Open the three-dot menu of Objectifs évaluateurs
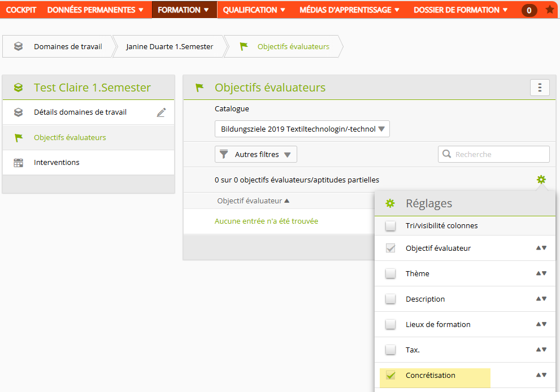Image resolution: width=560 pixels, height=392 pixels. coord(540,88)
